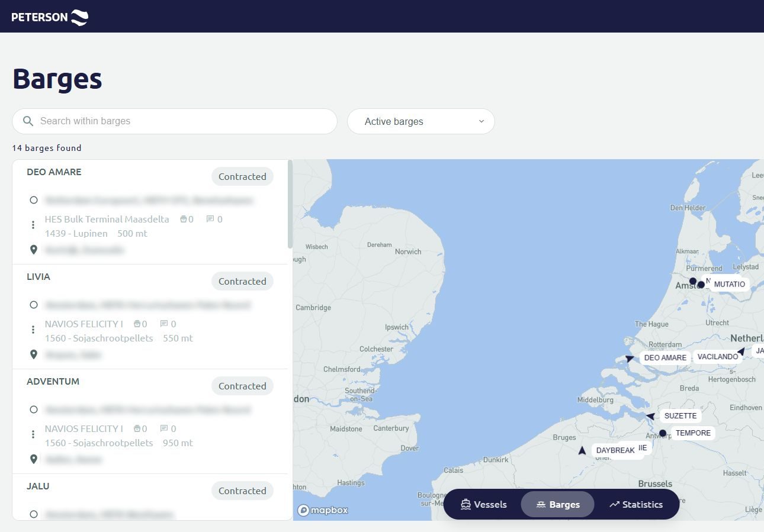Select the Barges tab in bottom bar
The height and width of the screenshot is (532, 764).
click(557, 505)
